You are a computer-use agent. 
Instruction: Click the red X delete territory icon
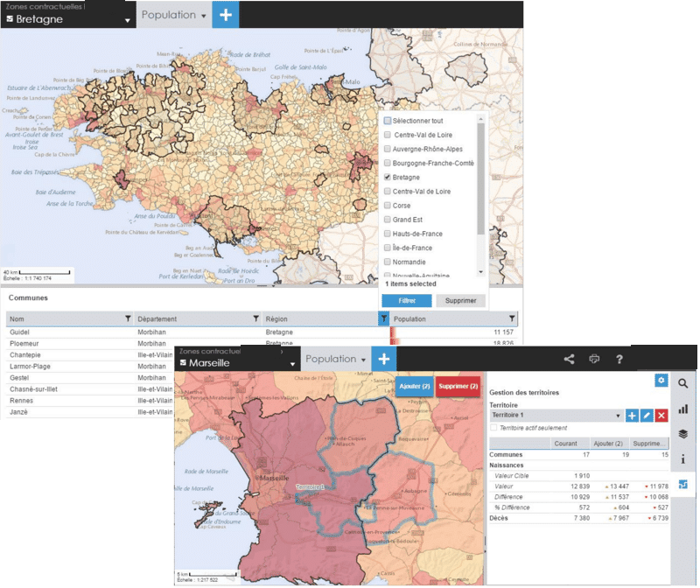(661, 415)
